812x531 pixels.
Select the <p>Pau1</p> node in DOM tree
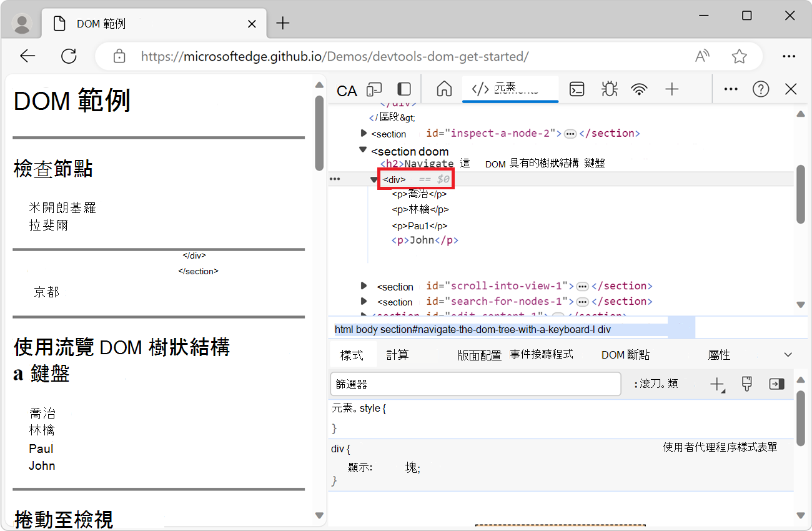tap(420, 226)
